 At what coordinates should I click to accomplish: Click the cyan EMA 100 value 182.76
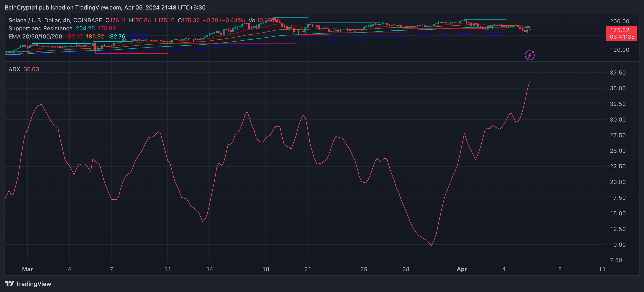(116, 37)
